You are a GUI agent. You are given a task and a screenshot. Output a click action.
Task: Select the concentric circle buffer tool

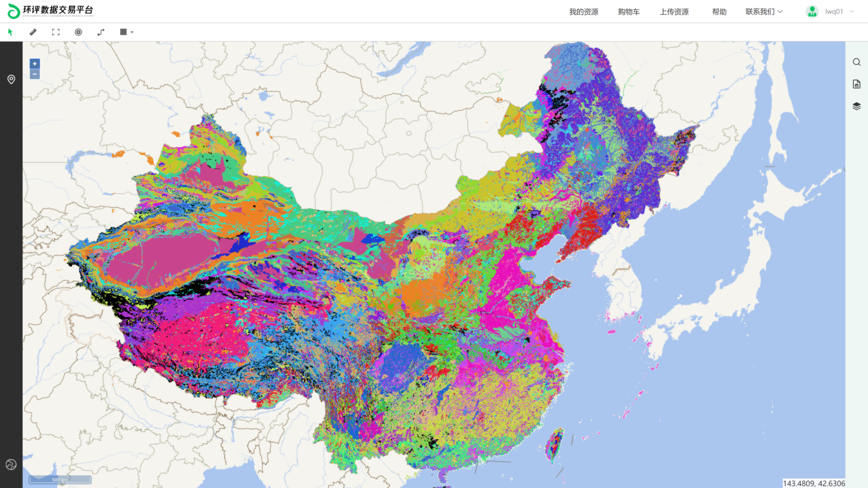tap(79, 32)
